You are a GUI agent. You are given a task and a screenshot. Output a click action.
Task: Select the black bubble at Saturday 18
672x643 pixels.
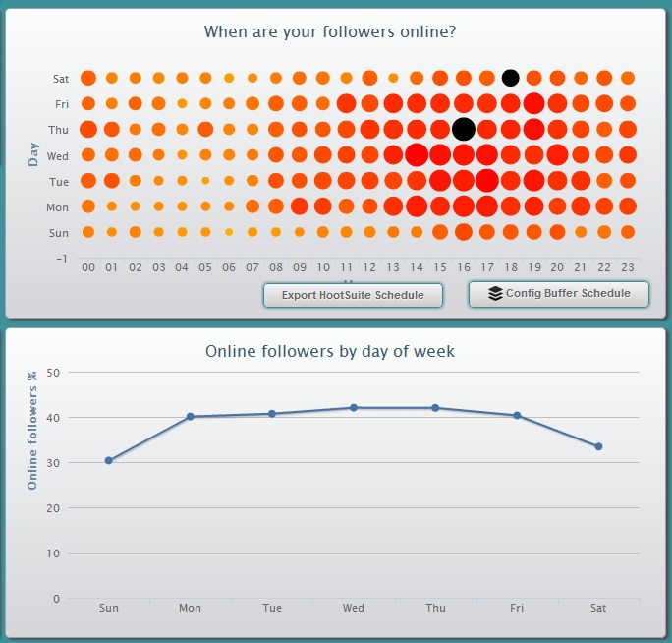(510, 78)
